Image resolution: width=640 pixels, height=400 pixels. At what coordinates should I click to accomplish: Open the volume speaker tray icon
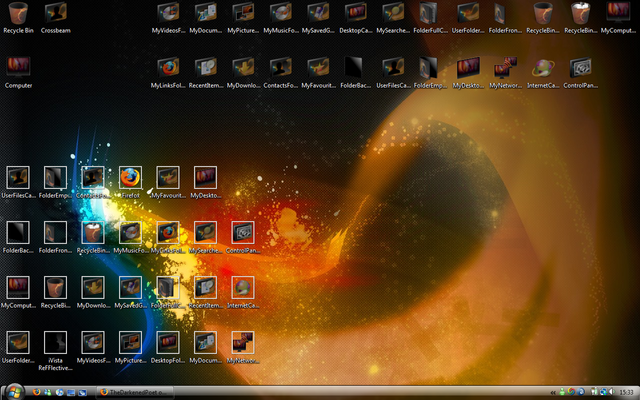tap(612, 392)
